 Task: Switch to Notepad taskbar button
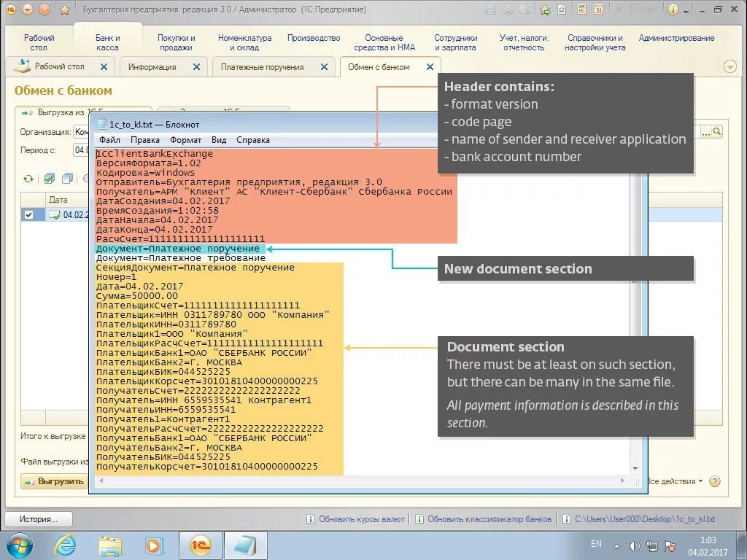click(x=245, y=545)
